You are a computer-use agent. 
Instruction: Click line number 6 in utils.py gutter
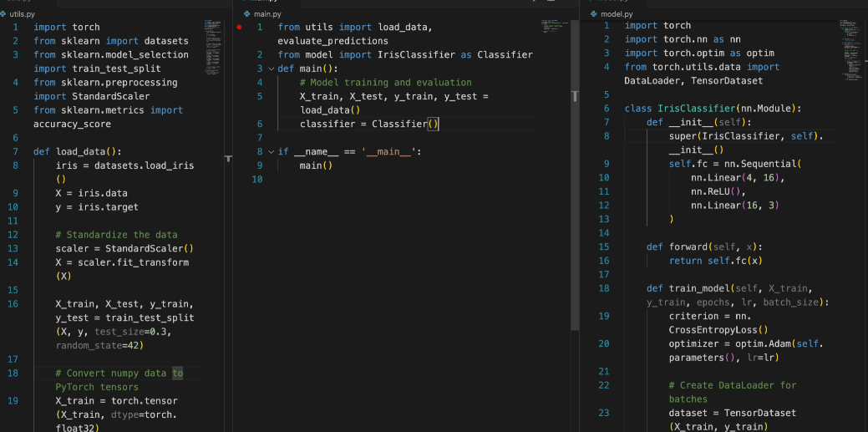click(x=15, y=138)
